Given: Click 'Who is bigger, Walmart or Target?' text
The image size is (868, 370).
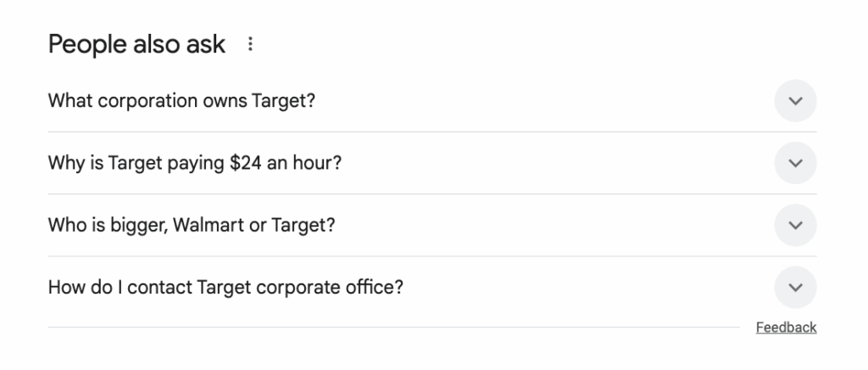Looking at the screenshot, I should [192, 225].
